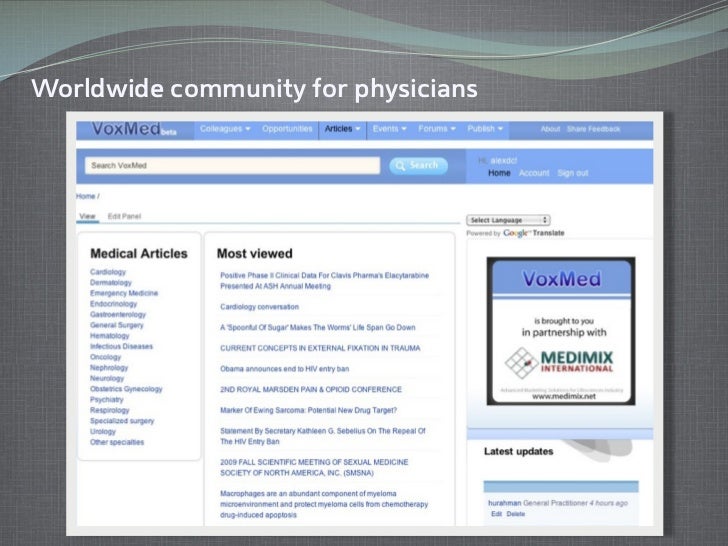
Task: Expand the Articles dropdown menu
Action: 343,129
